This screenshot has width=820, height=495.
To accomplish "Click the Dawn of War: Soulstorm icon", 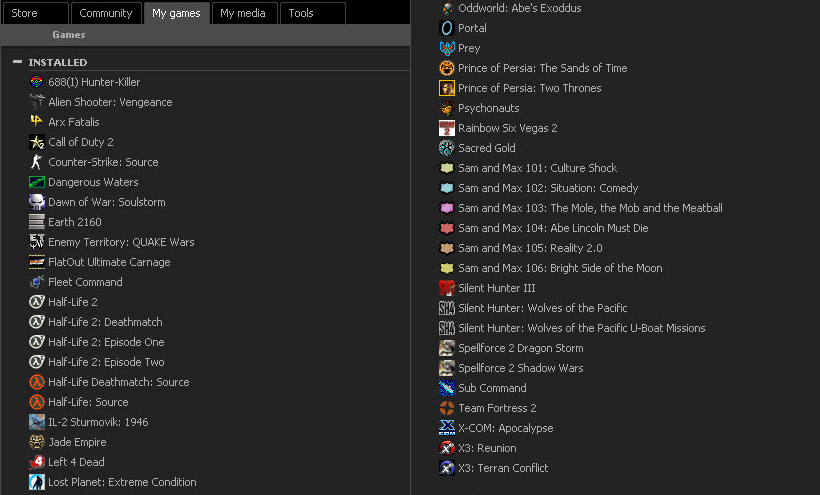I will point(37,202).
